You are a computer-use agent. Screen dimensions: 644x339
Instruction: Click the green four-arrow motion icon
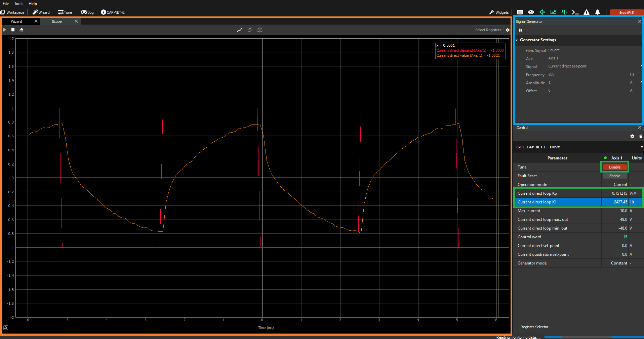point(542,12)
